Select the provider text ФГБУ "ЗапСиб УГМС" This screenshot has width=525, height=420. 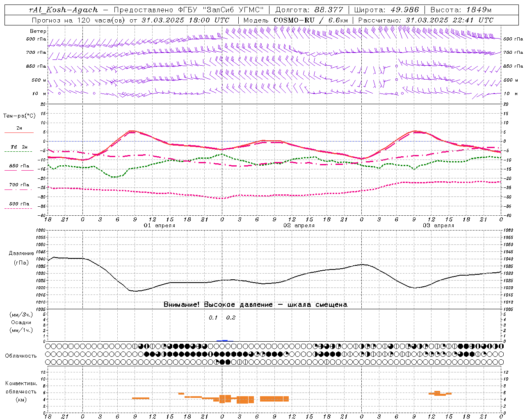(x=221, y=10)
